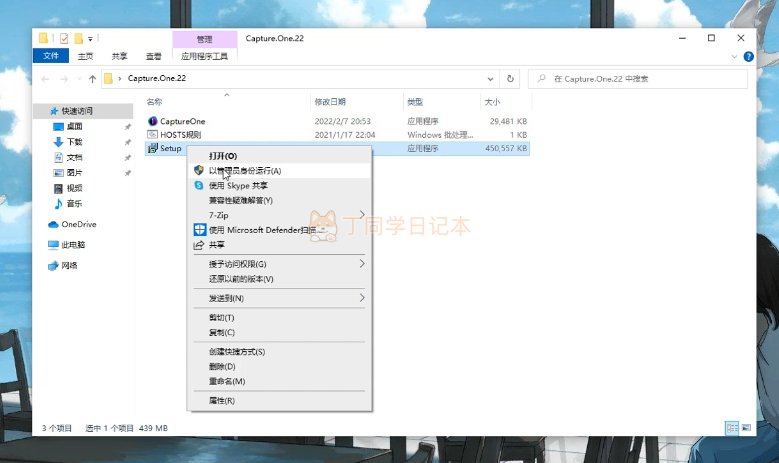The height and width of the screenshot is (463, 779).
Task: Choose 打开(O) in context menu
Action: coord(279,156)
